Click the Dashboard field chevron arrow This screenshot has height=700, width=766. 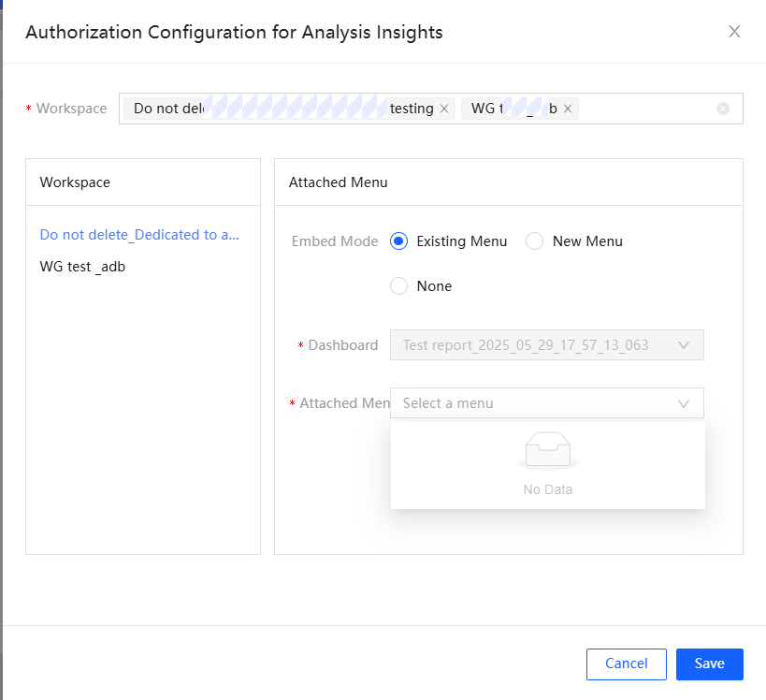684,345
